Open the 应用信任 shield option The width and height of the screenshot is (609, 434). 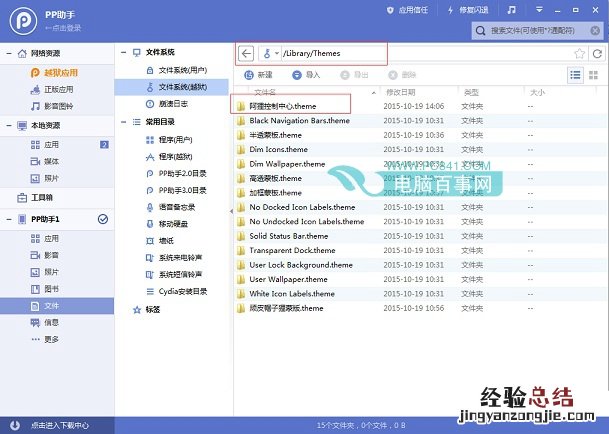[x=407, y=10]
